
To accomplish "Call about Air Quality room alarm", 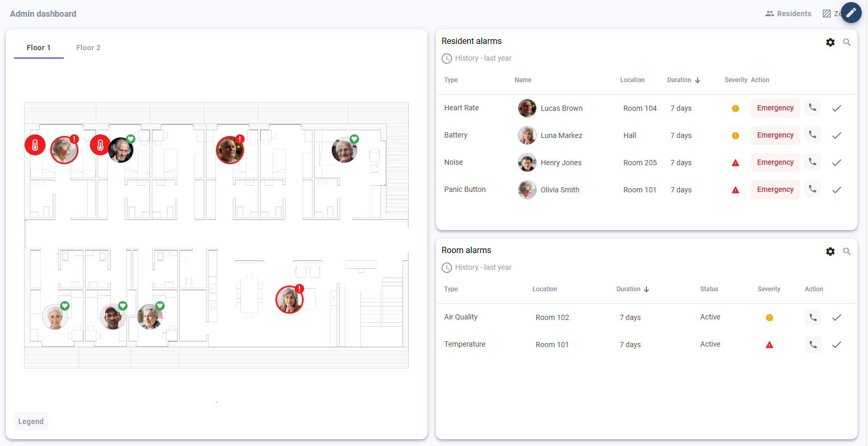I will [813, 317].
